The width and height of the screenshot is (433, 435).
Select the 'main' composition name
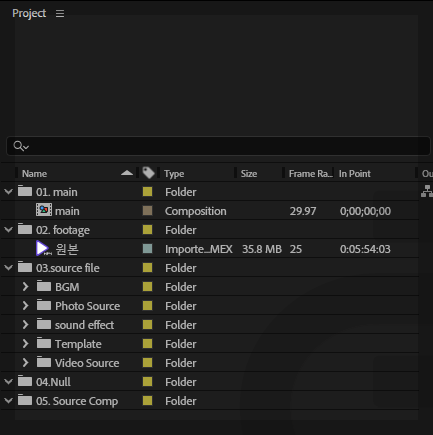click(67, 211)
